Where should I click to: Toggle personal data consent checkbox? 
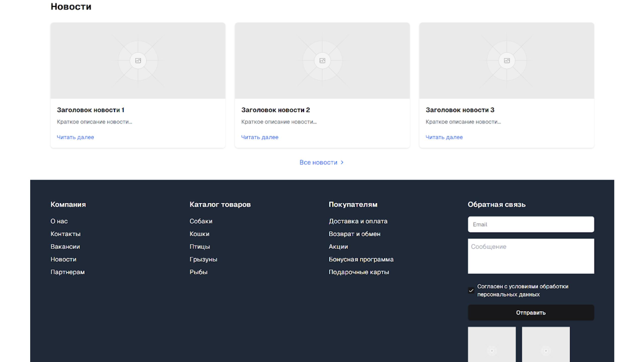click(x=471, y=291)
